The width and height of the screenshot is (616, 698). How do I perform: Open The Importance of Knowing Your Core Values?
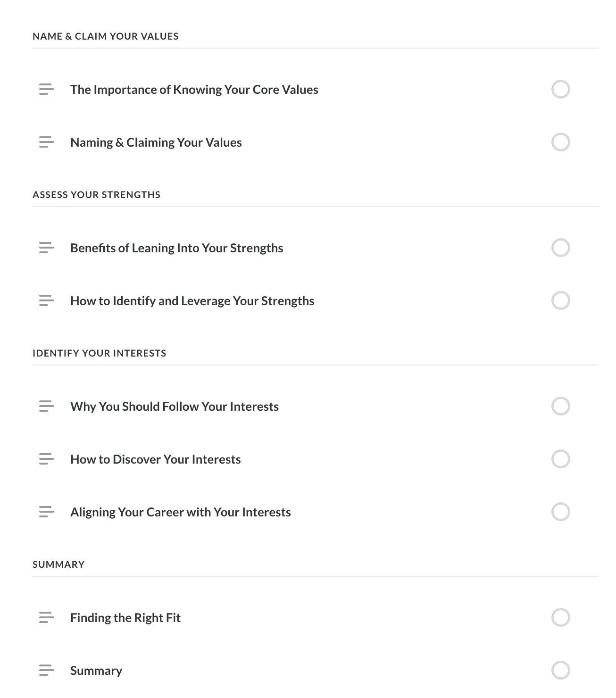pyautogui.click(x=194, y=90)
